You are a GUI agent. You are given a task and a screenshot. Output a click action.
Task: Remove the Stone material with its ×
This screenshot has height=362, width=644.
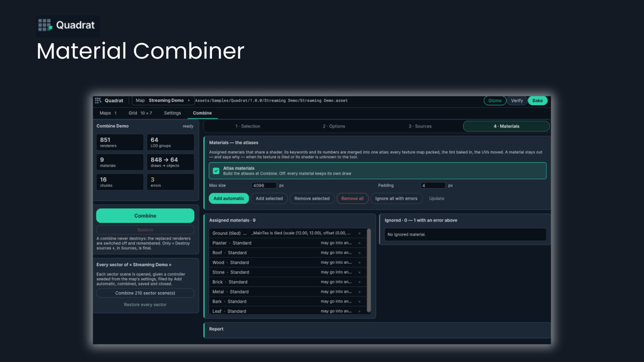point(360,272)
